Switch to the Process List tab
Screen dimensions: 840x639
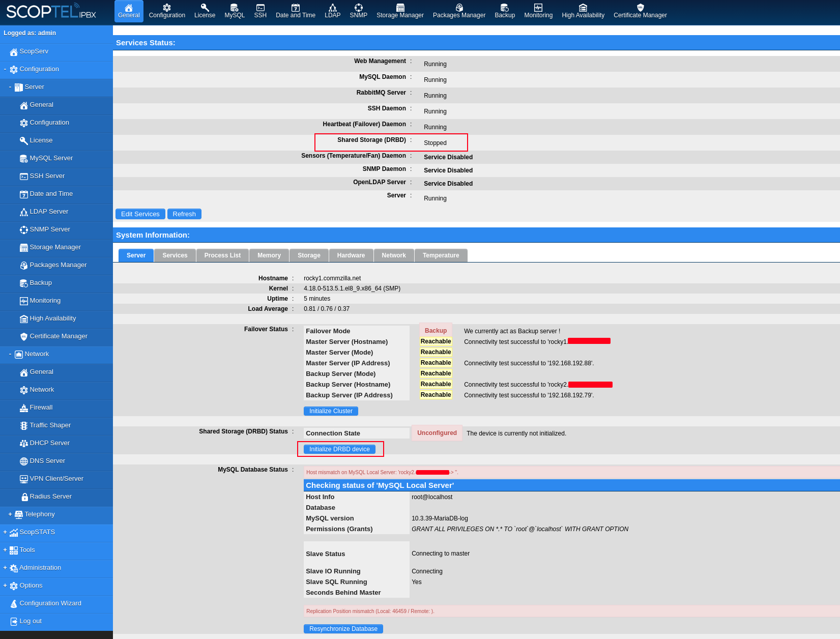222,255
